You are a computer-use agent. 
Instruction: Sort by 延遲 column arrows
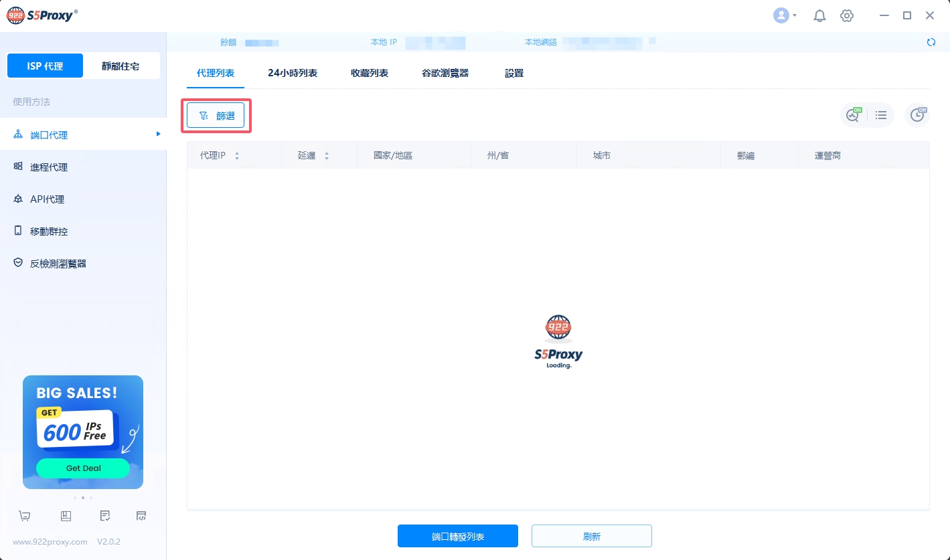327,156
